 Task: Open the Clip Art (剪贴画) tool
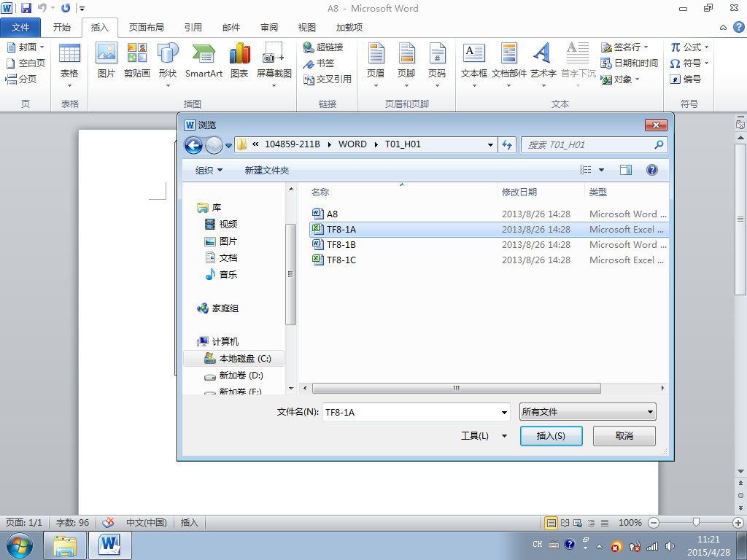[136, 60]
